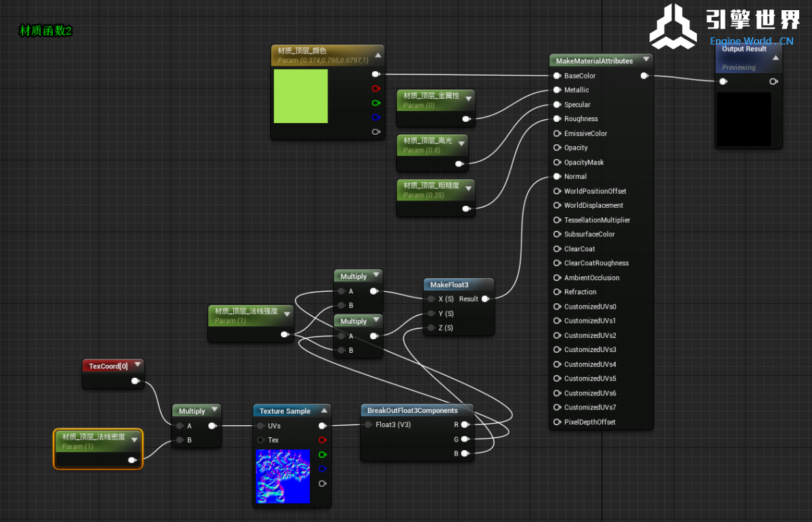Expand the TexCoord[0] node arrow
The height and width of the screenshot is (522, 812).
coord(137,365)
